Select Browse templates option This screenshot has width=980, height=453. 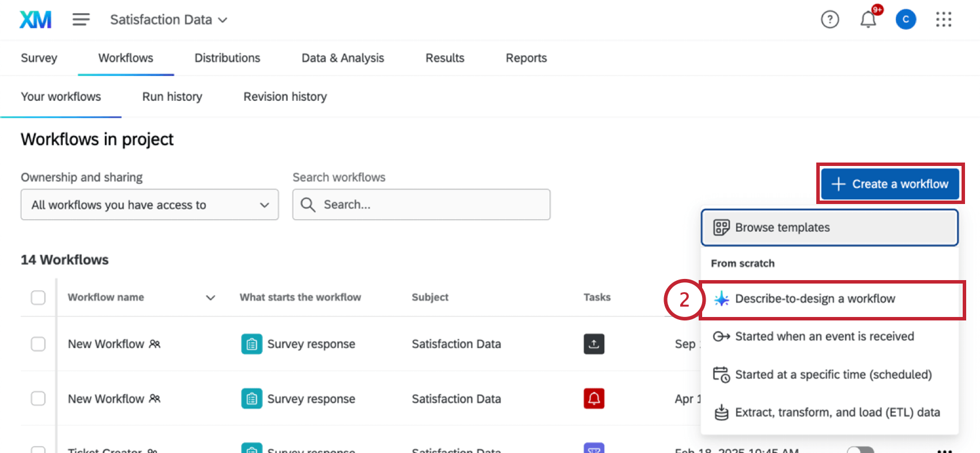(829, 228)
